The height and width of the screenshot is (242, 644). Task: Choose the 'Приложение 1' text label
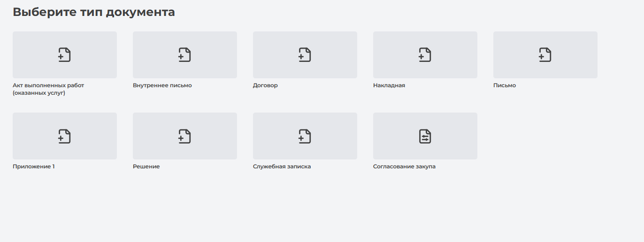34,166
